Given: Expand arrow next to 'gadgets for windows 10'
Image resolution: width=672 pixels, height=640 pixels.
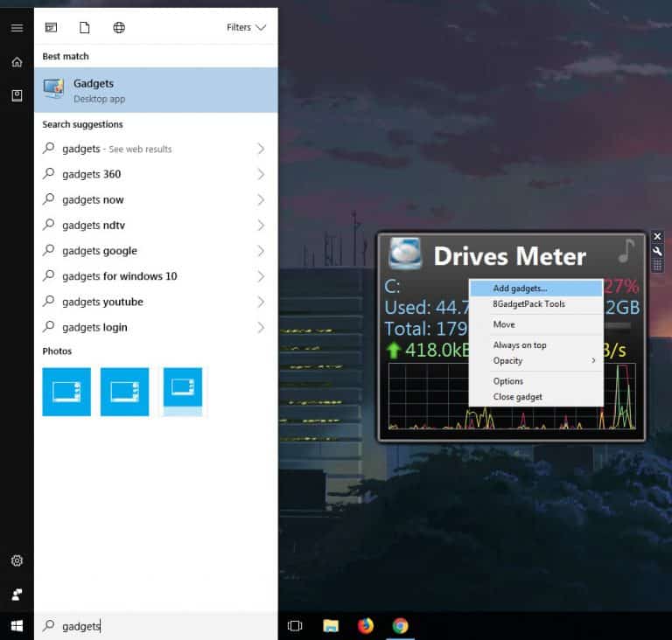Looking at the screenshot, I should click(x=261, y=276).
